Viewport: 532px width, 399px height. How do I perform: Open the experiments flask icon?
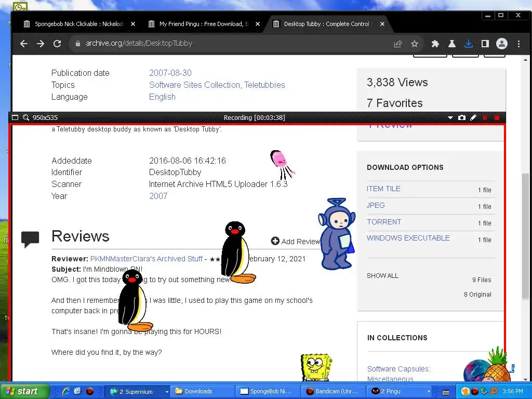coord(452,44)
